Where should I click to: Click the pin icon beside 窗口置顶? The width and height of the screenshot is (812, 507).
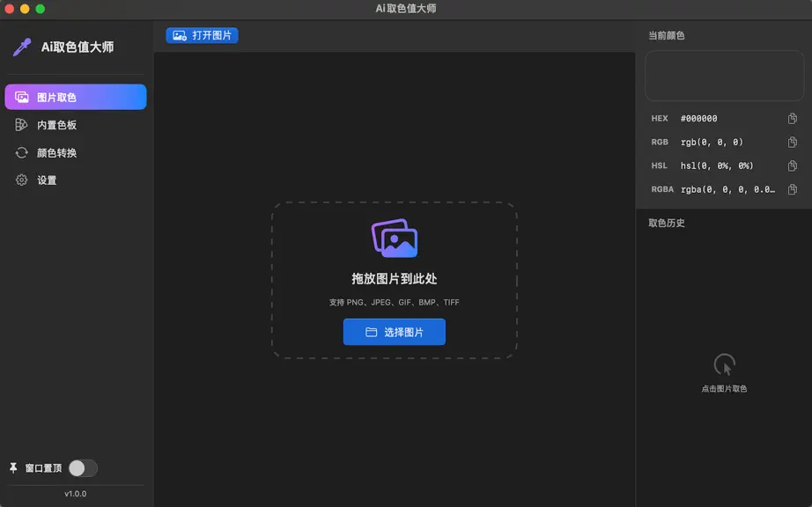click(x=13, y=468)
